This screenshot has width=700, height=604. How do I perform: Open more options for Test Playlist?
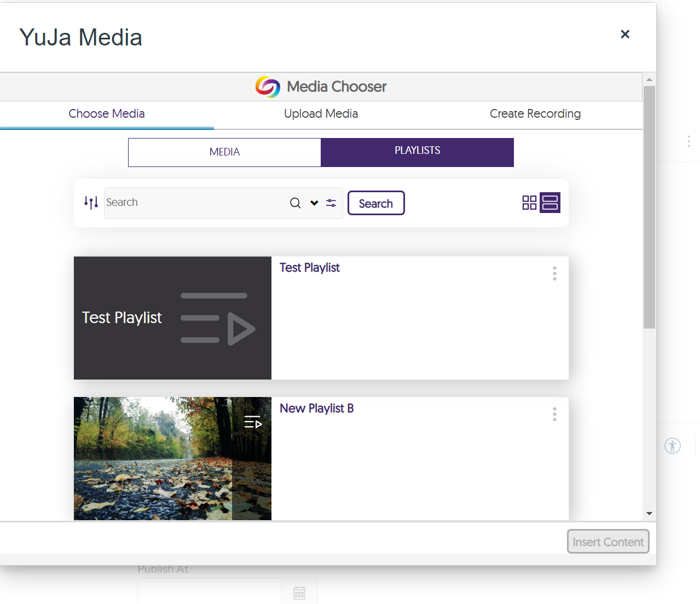(x=554, y=273)
